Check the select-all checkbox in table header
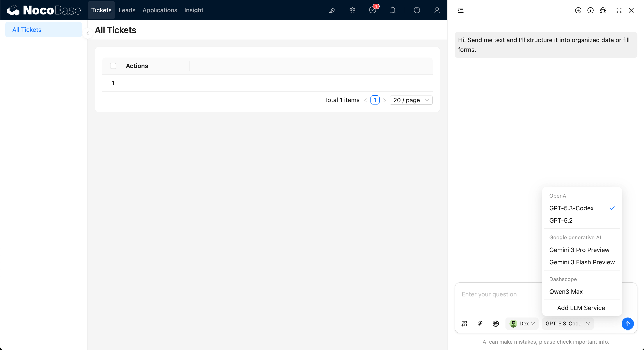644x350 pixels. point(113,66)
